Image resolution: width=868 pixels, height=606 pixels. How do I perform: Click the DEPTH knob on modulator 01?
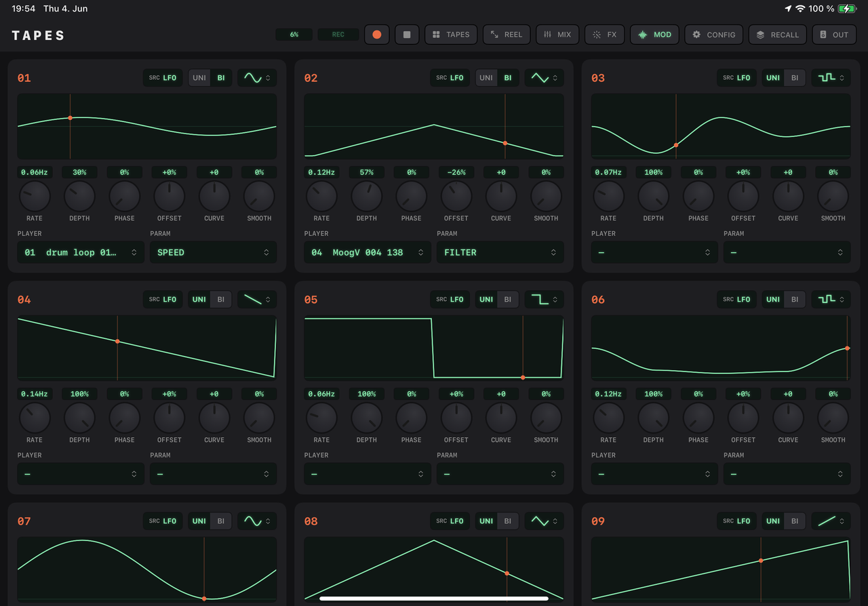(x=79, y=197)
